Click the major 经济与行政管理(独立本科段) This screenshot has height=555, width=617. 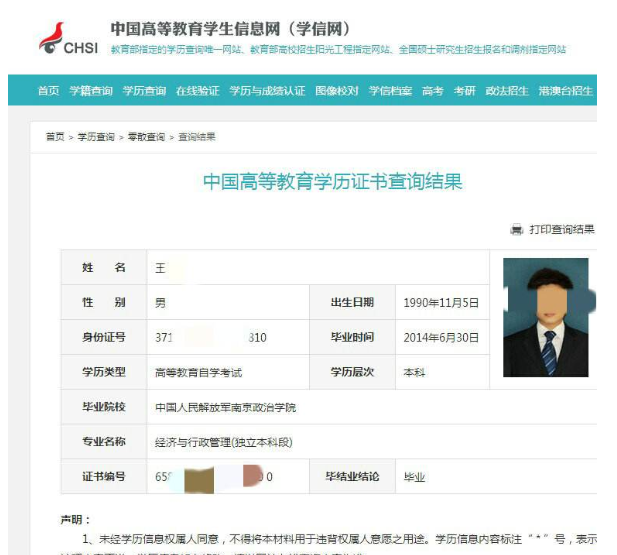[224, 442]
